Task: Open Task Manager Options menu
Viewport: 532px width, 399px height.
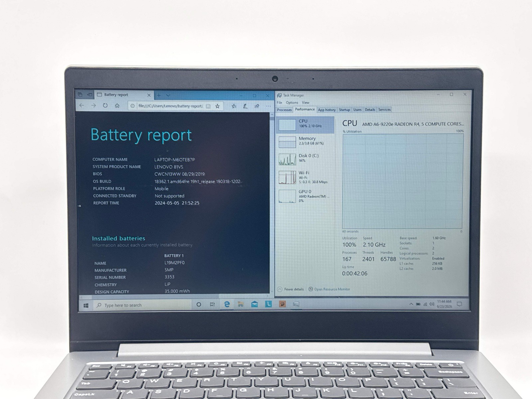Action: click(292, 102)
